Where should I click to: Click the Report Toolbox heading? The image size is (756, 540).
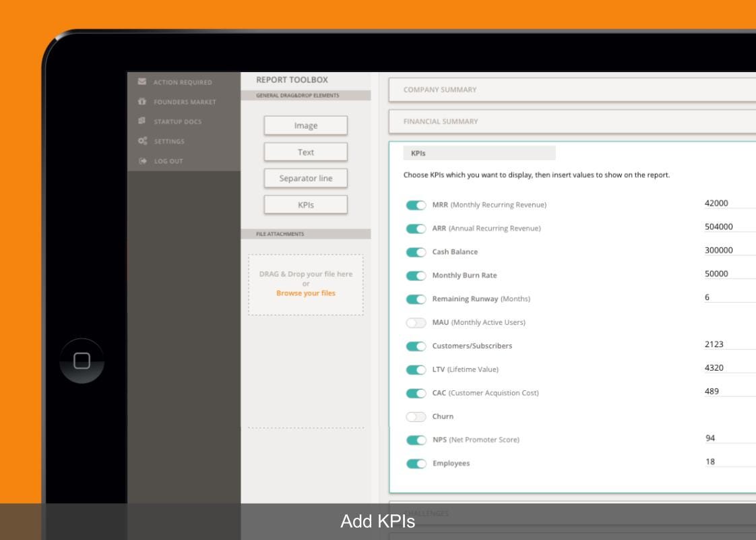pos(292,80)
